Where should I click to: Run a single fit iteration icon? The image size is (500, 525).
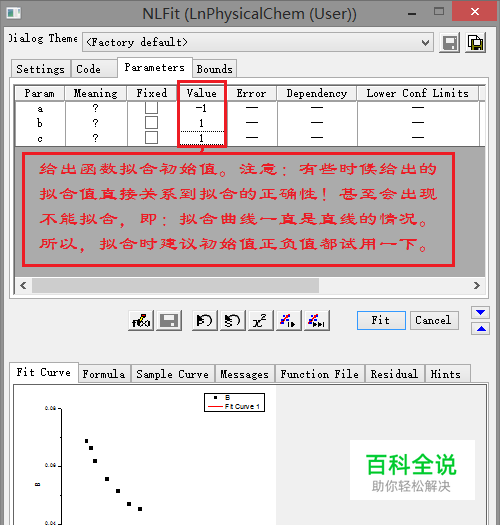point(289,320)
